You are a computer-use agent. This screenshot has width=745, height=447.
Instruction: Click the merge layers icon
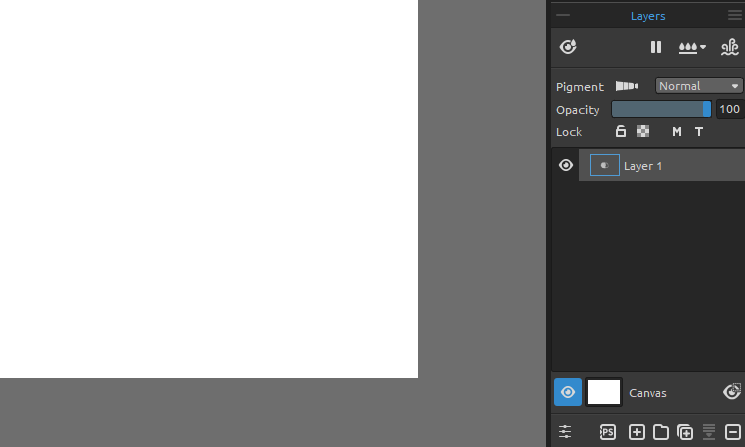tap(709, 432)
